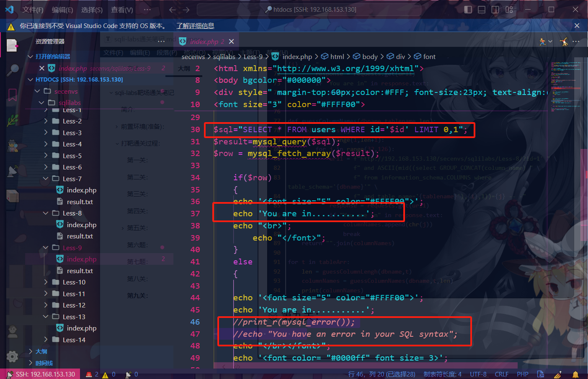Click the htdocs command center search box
This screenshot has height=379, width=588.
pyautogui.click(x=309, y=10)
